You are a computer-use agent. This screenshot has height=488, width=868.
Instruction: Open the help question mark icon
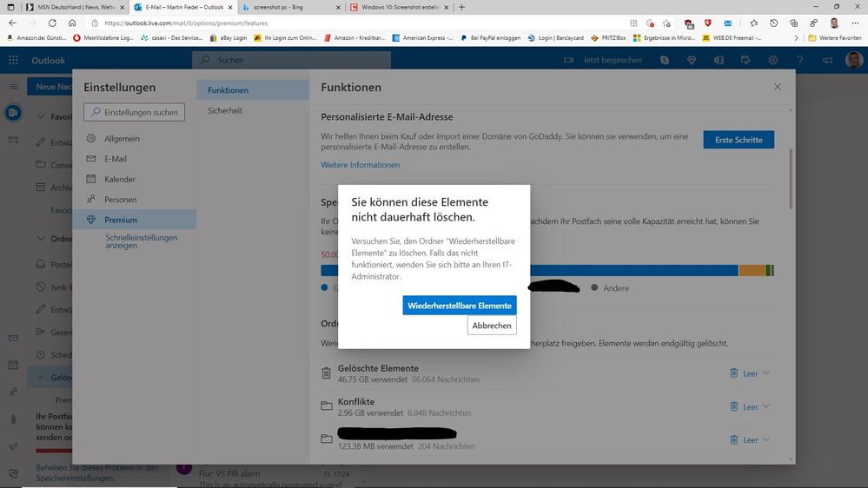[800, 60]
